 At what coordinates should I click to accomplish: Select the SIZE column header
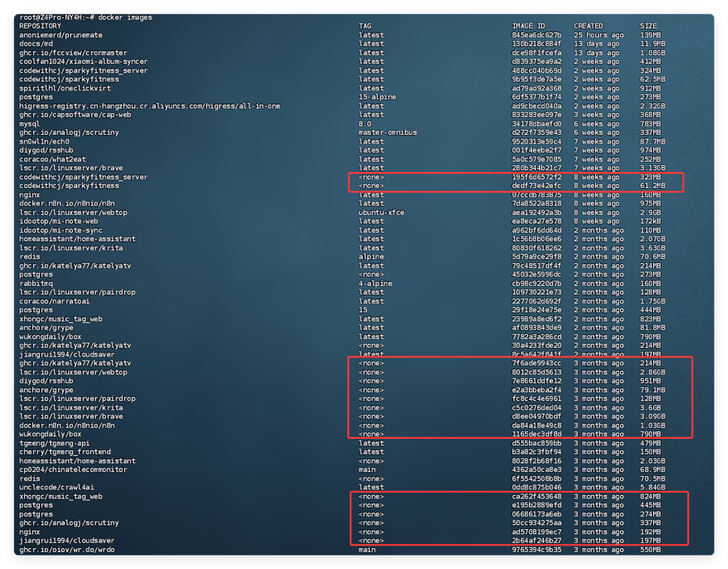pyautogui.click(x=648, y=26)
